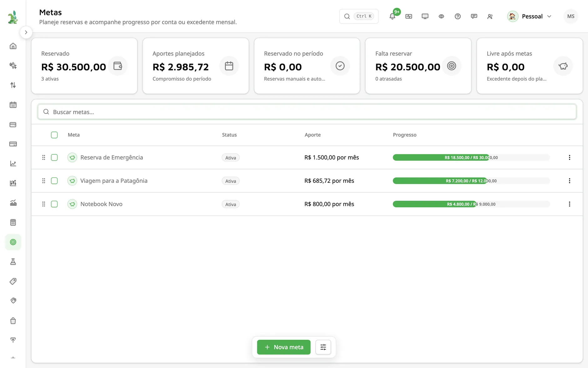Open the help question mark icon

[458, 16]
